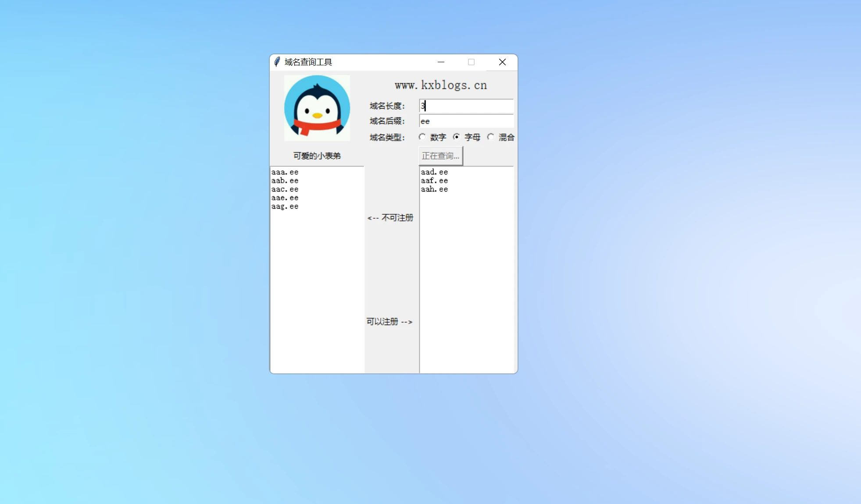Select the 数字 radio button
The image size is (861, 504).
[422, 137]
